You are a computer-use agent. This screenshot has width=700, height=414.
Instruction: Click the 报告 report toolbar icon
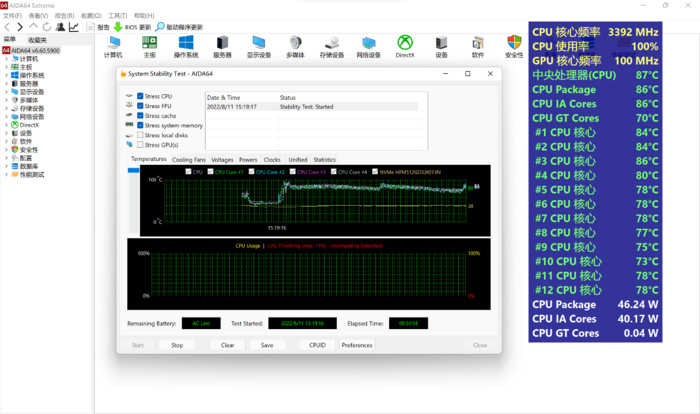91,27
